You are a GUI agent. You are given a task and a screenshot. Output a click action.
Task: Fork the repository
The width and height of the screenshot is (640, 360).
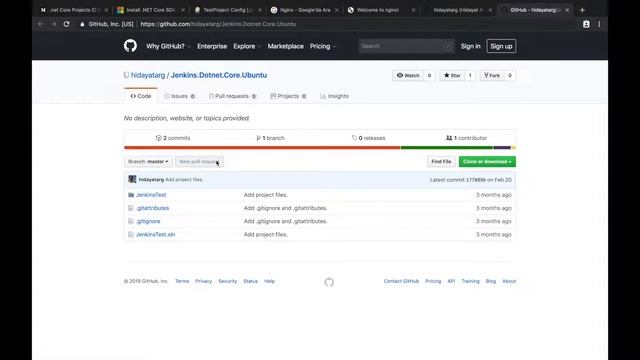tap(492, 76)
